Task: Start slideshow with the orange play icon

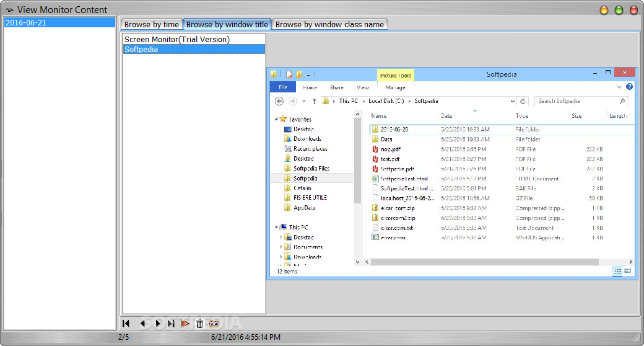Action: [x=185, y=324]
